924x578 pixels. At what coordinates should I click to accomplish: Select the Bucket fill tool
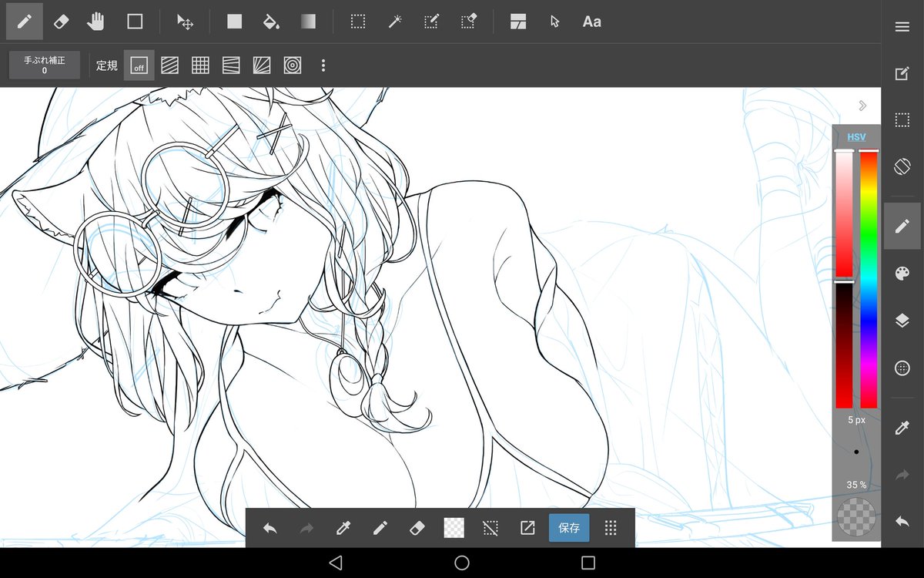pyautogui.click(x=271, y=22)
